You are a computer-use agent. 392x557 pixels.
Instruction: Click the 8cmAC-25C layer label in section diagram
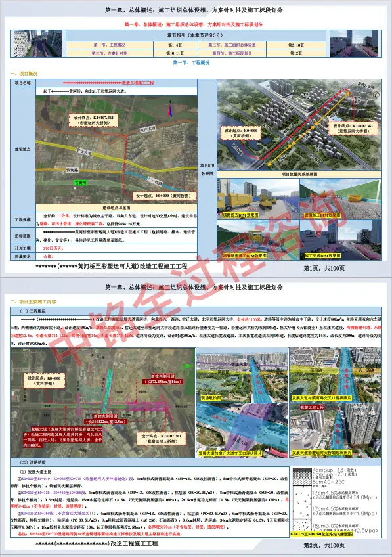328,482
